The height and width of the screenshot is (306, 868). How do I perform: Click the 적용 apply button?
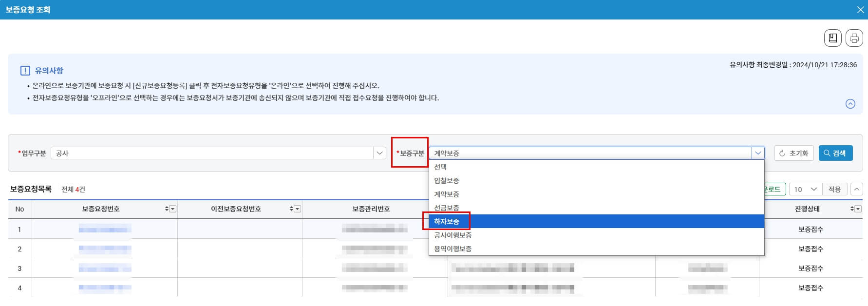coord(834,189)
